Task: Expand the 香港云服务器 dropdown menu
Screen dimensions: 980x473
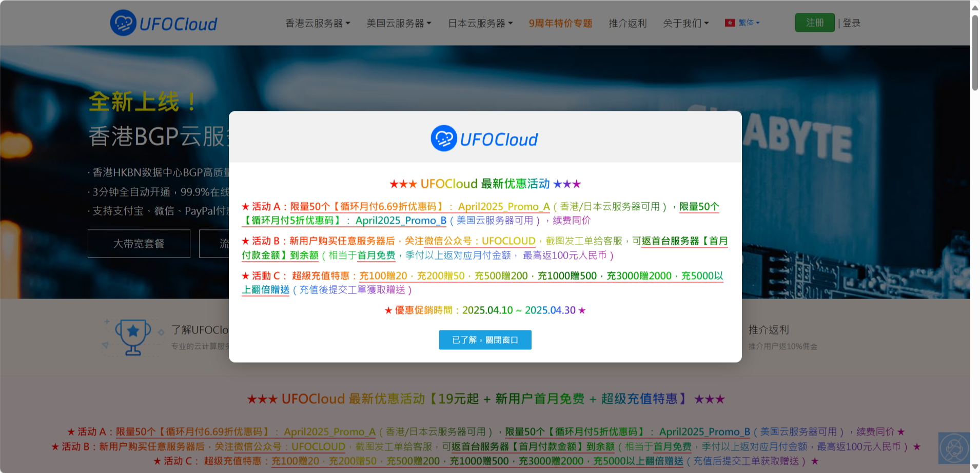Action: (x=318, y=24)
